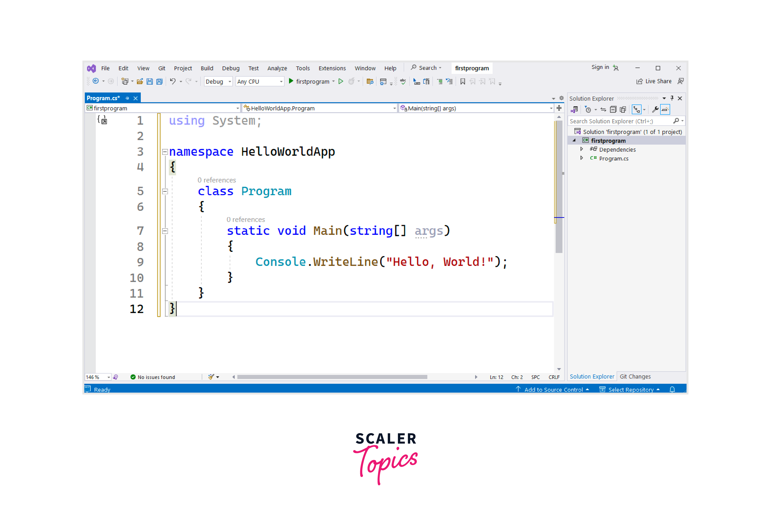Open the Debug configuration dropdown
This screenshot has width=771, height=532.
217,81
